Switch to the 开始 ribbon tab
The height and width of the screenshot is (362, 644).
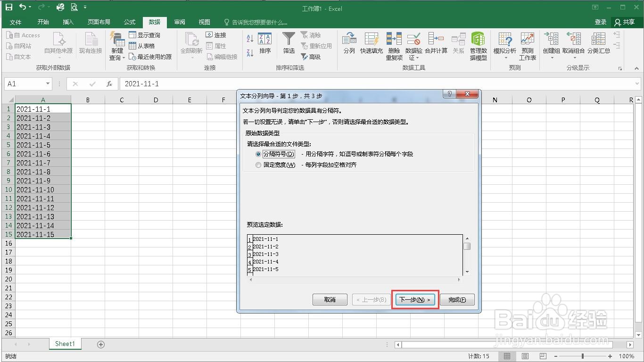(43, 22)
